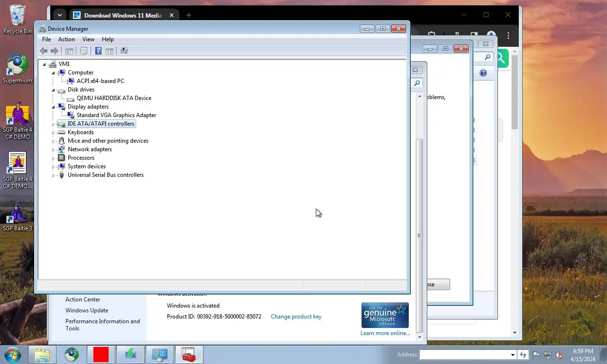Click the Disk drives category icon

coord(61,90)
